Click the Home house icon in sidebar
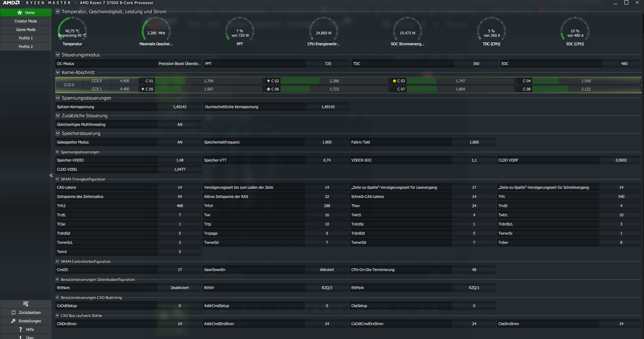 [20, 13]
